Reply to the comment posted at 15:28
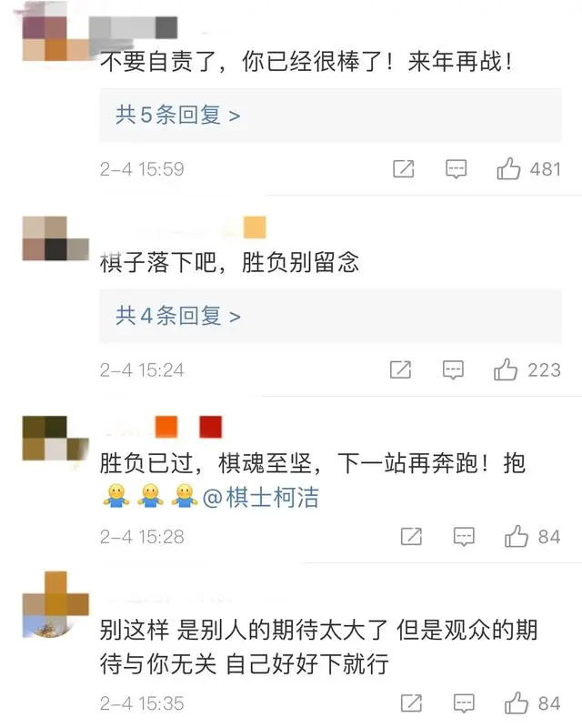The image size is (582, 728). pyautogui.click(x=464, y=537)
